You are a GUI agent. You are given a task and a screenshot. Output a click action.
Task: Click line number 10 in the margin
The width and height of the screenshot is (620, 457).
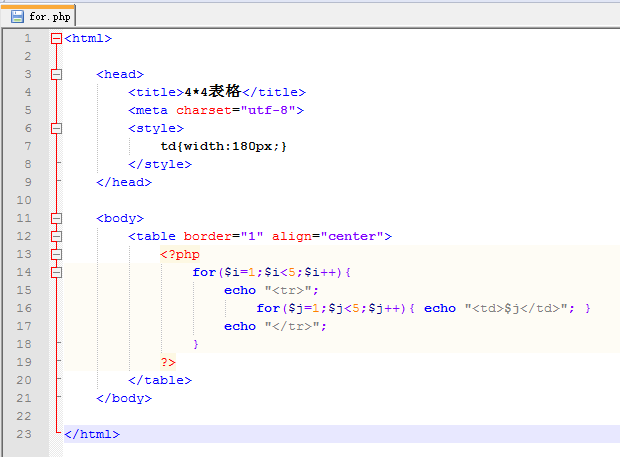tap(24, 200)
